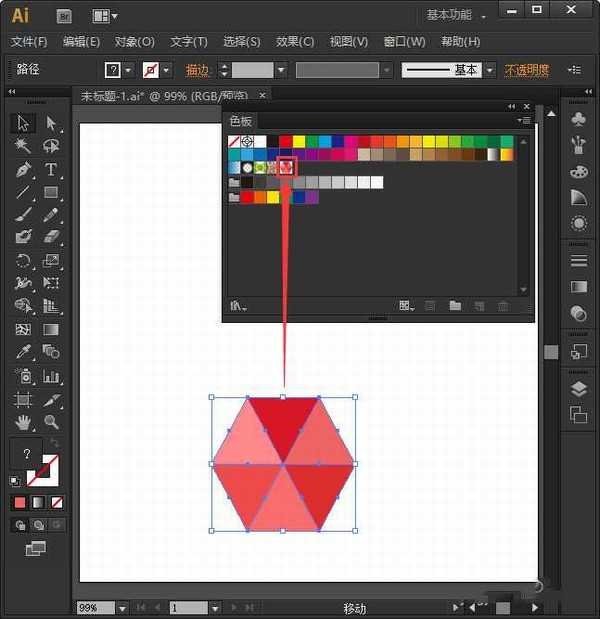
Task: Open the 效果(C) menu
Action: (294, 42)
